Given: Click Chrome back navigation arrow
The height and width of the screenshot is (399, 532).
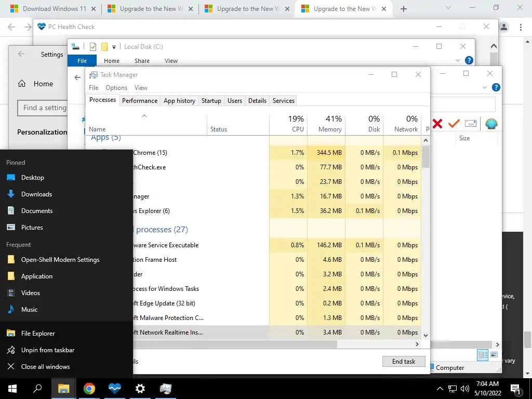Looking at the screenshot, I should [x=11, y=27].
